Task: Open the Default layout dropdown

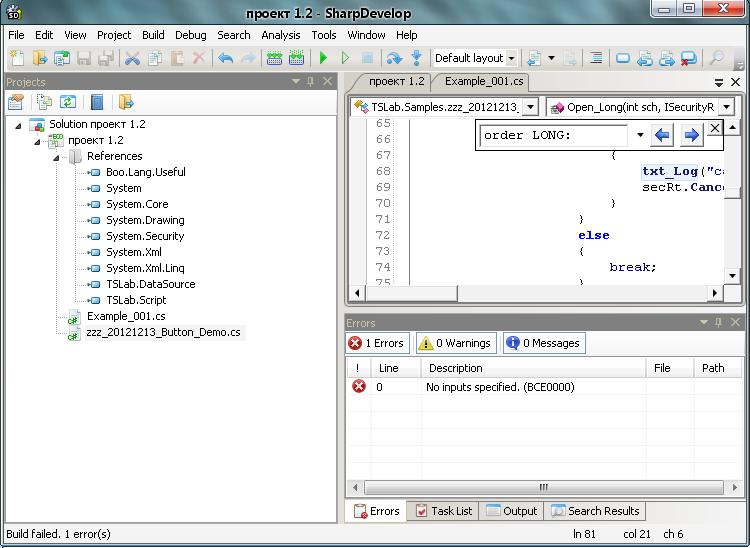Action: [511, 59]
